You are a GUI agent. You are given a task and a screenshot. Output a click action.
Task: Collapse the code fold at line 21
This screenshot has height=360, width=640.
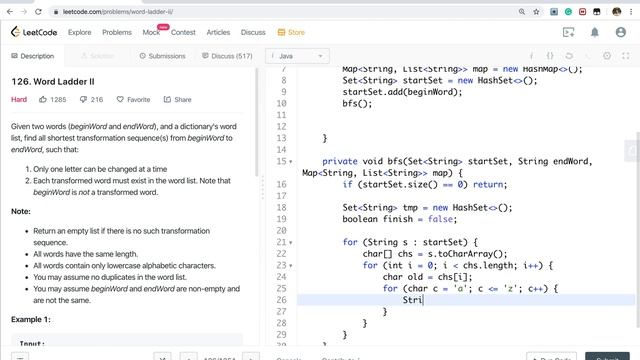(291, 242)
